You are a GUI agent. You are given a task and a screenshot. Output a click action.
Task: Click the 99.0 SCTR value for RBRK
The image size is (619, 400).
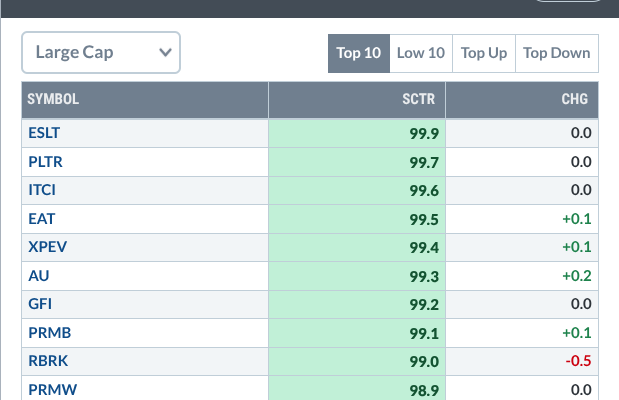[x=424, y=362]
